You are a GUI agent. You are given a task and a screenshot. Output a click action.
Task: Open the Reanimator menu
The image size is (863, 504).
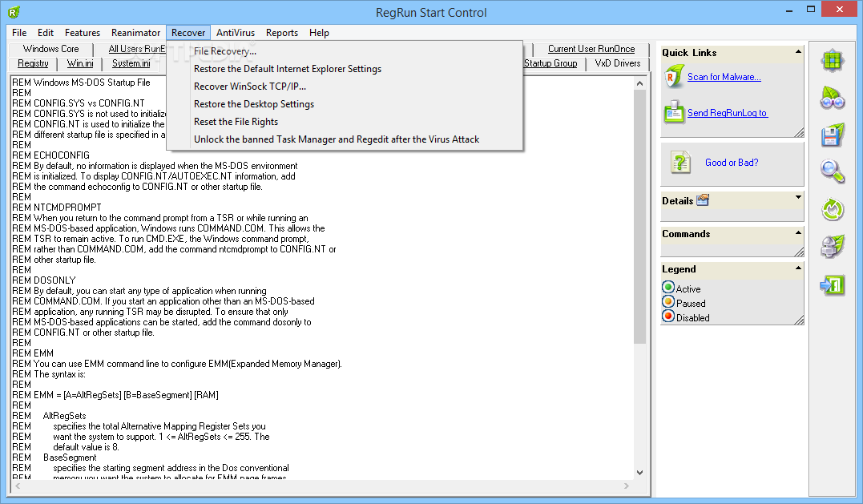click(x=136, y=33)
